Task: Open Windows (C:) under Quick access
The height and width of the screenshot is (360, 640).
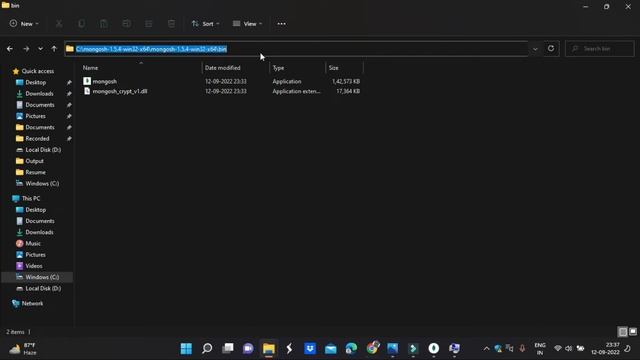Action: (42, 183)
